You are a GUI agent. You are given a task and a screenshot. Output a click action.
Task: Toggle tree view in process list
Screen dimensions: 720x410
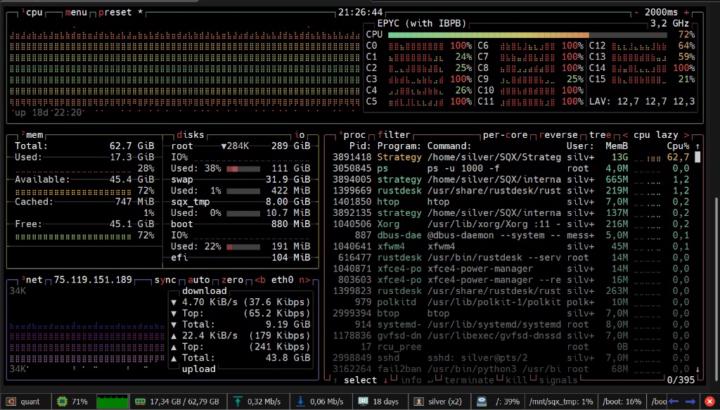[599, 133]
